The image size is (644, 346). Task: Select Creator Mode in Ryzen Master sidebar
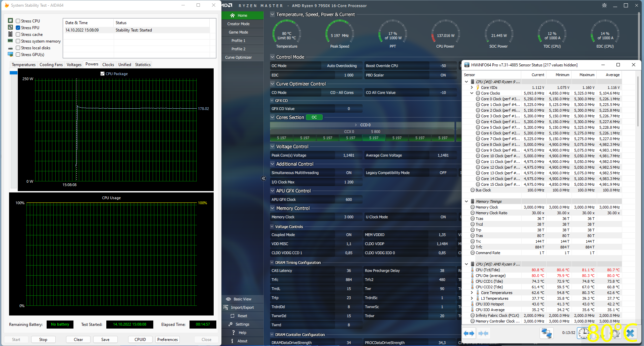242,24
